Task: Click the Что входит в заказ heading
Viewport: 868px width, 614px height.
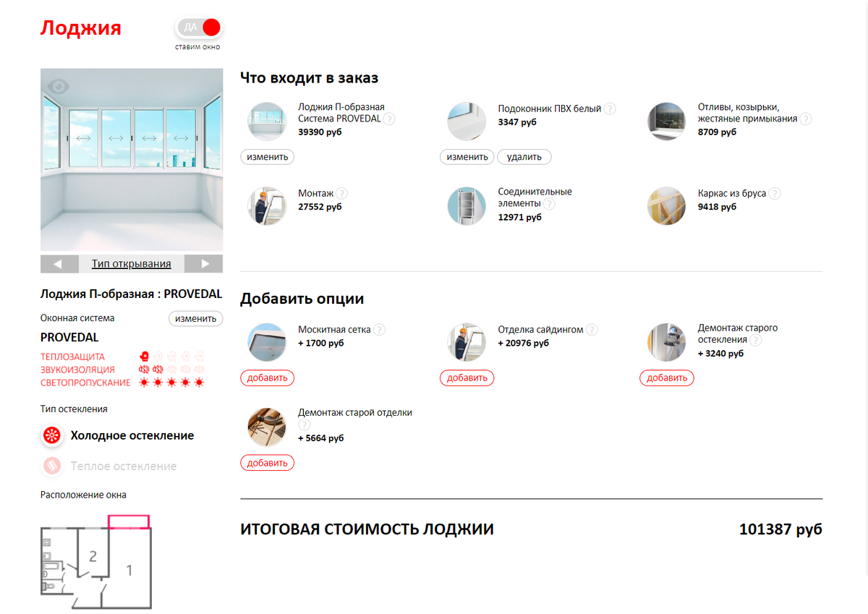Action: (309, 77)
